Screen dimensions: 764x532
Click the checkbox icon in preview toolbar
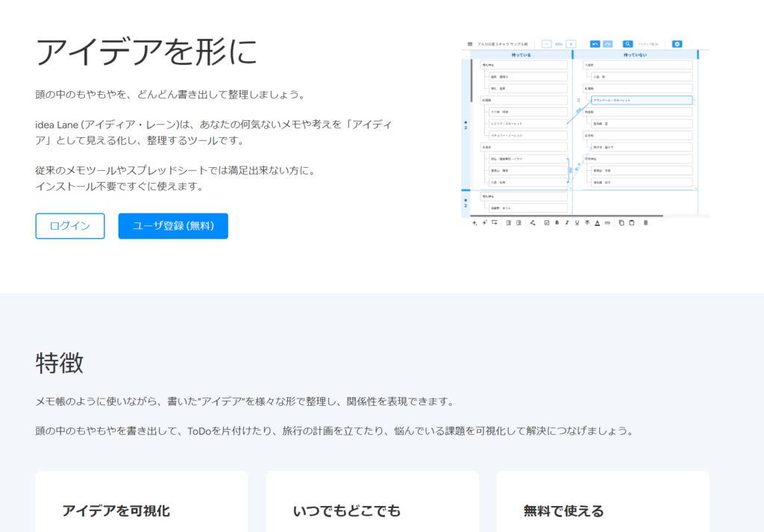547,222
